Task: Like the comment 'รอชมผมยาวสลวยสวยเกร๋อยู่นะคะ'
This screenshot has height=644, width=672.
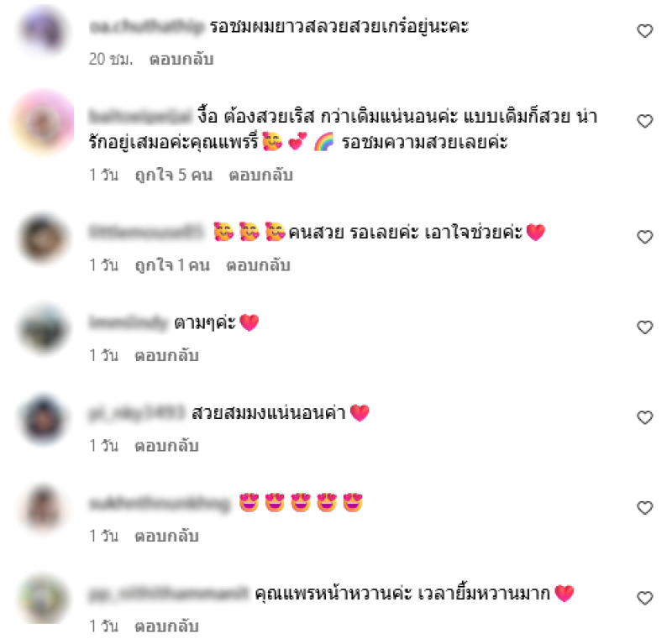Action: click(x=644, y=31)
